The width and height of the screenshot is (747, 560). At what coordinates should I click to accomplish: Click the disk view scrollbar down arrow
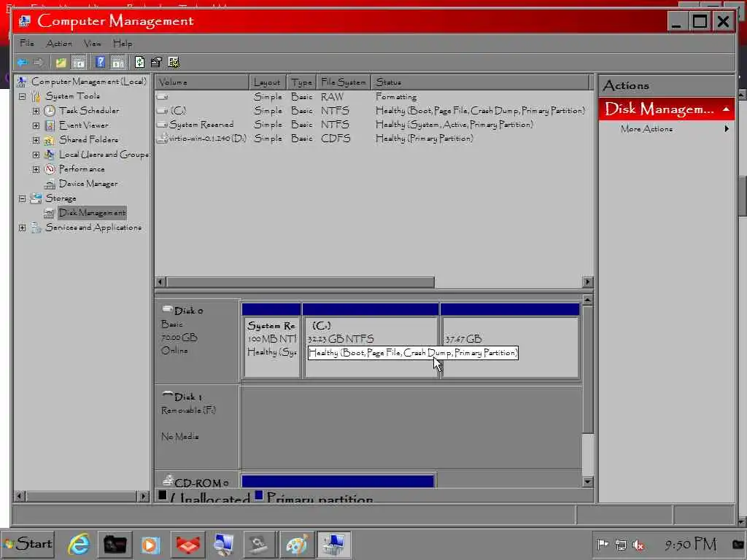point(587,482)
